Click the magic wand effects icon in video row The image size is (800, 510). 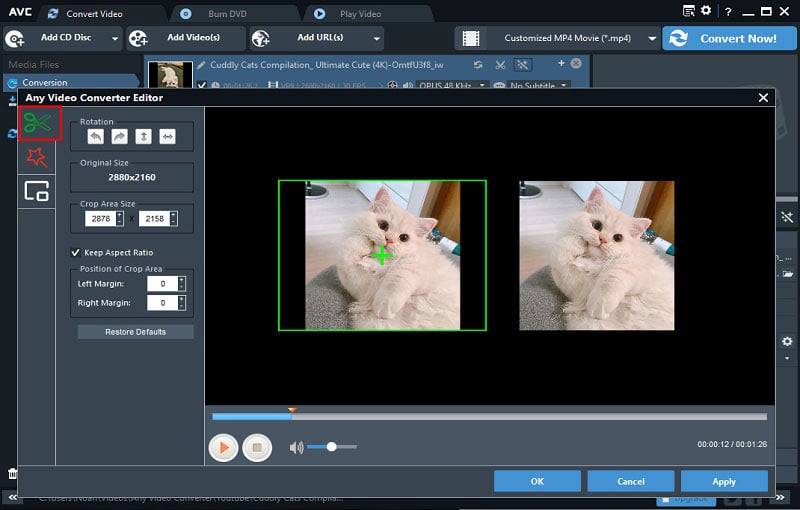(522, 65)
